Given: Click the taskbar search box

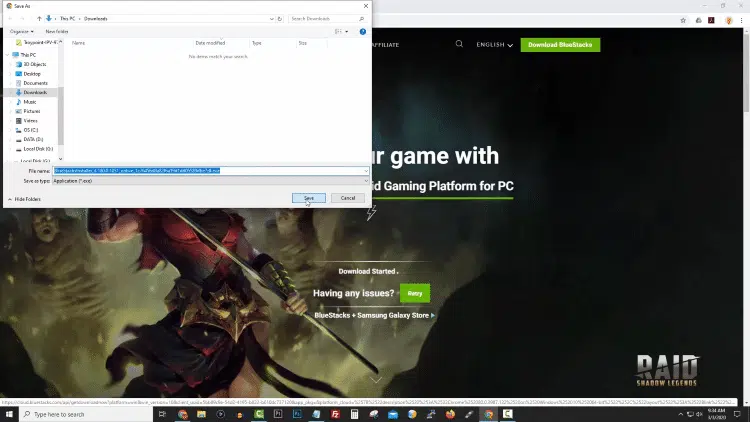Looking at the screenshot, I should coord(86,414).
